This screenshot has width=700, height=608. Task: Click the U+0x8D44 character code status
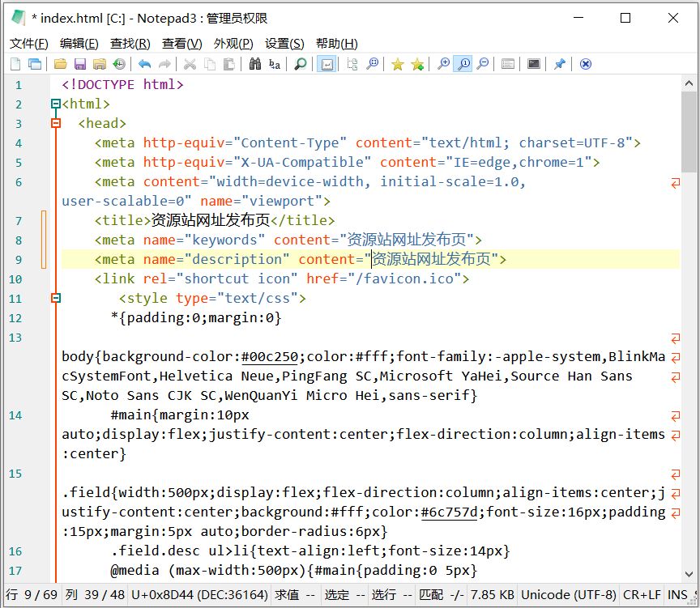coord(199,595)
